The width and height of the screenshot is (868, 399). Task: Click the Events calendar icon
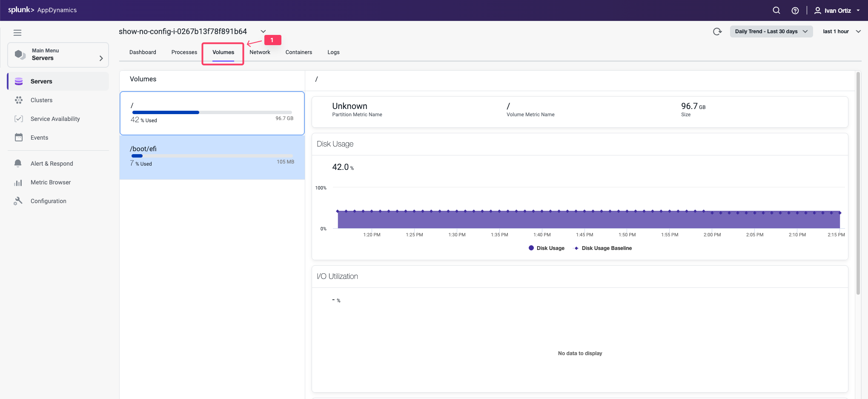(x=19, y=138)
